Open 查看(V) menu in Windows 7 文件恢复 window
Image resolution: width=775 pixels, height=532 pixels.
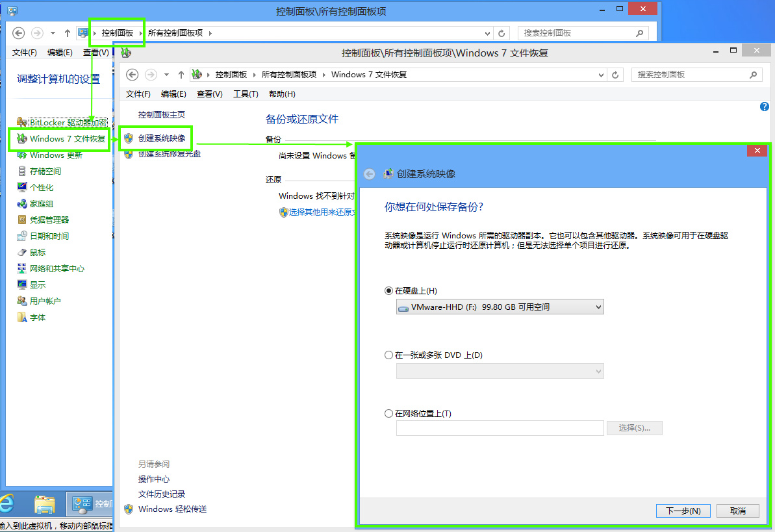tap(210, 94)
